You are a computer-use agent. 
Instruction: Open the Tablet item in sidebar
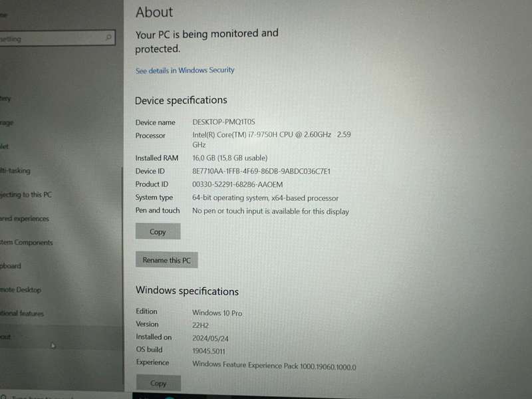[x=5, y=146]
